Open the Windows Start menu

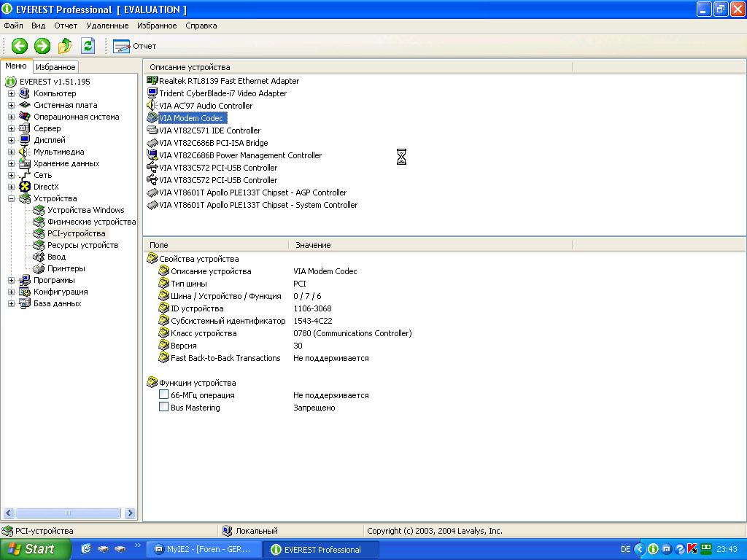[x=35, y=549]
